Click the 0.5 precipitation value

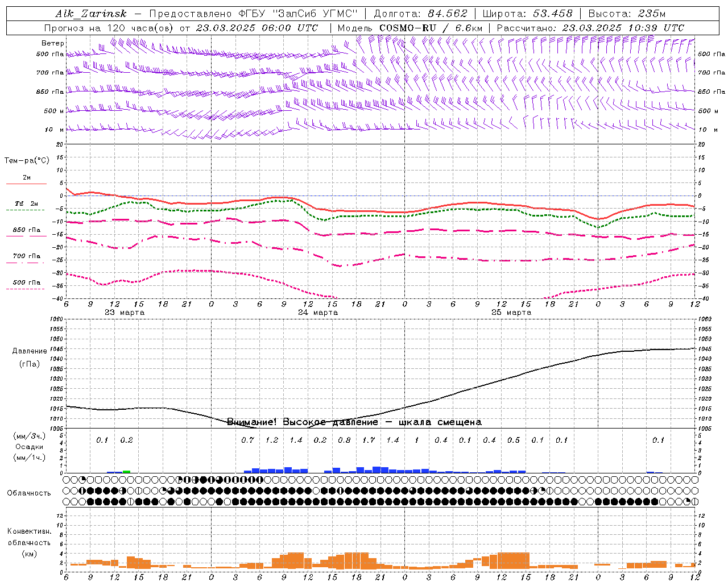coord(514,440)
